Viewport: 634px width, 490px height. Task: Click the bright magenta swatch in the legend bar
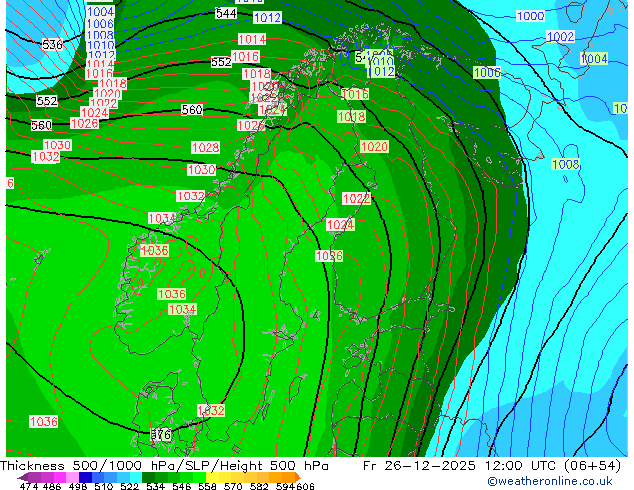(60, 477)
